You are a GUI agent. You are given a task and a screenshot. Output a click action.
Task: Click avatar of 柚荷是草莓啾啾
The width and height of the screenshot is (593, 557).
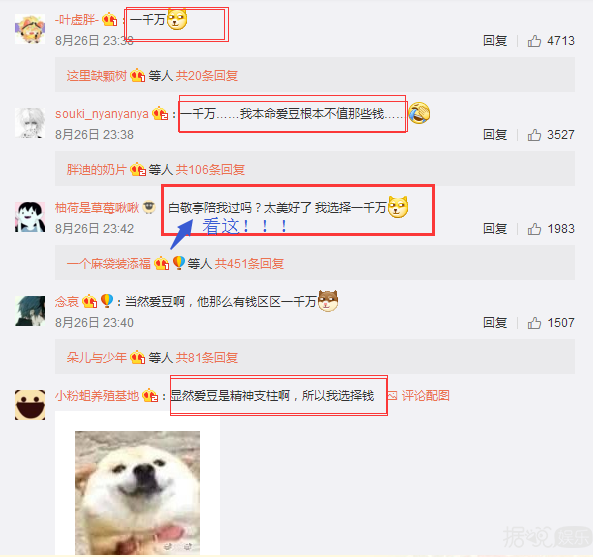[x=30, y=217]
